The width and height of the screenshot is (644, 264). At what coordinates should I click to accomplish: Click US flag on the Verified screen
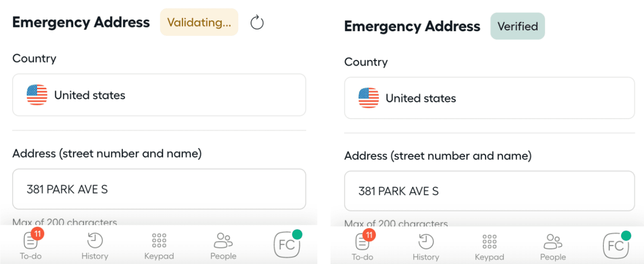(369, 98)
